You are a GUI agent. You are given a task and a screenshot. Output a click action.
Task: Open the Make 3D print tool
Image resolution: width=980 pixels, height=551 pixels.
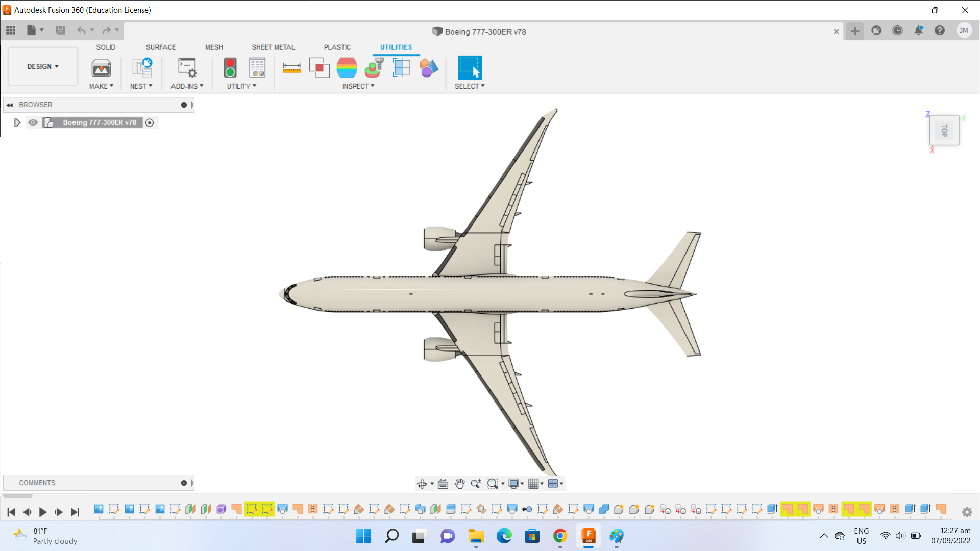[101, 68]
